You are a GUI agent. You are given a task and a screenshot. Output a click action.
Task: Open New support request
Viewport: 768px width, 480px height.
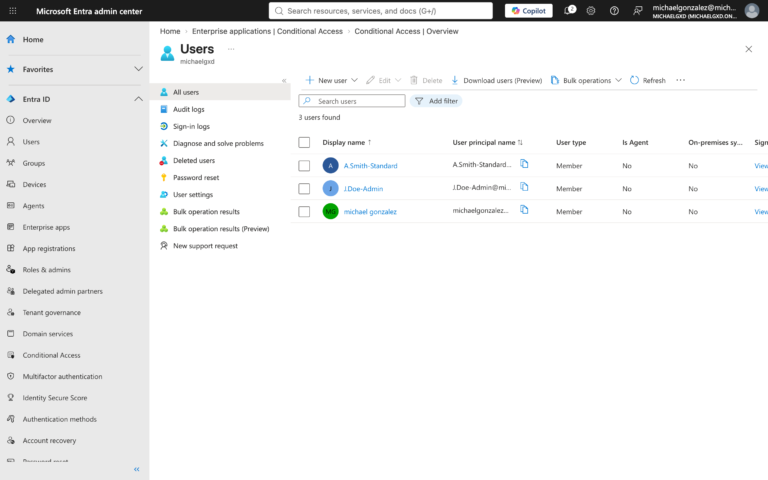(x=205, y=246)
